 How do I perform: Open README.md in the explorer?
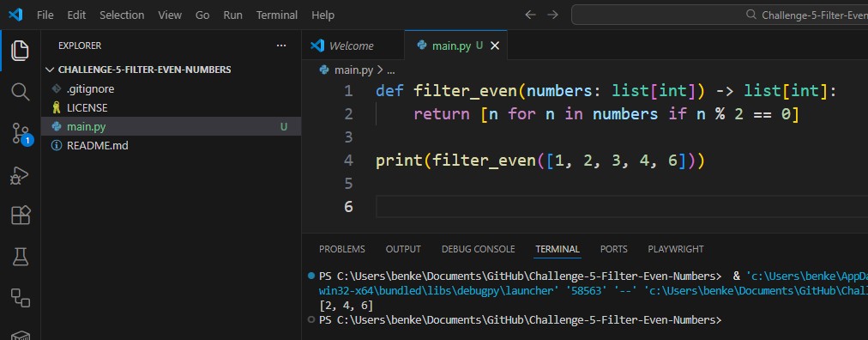(x=171, y=146)
